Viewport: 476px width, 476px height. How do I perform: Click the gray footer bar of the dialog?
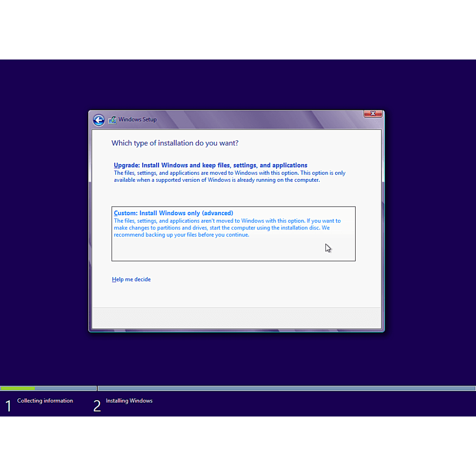236,317
